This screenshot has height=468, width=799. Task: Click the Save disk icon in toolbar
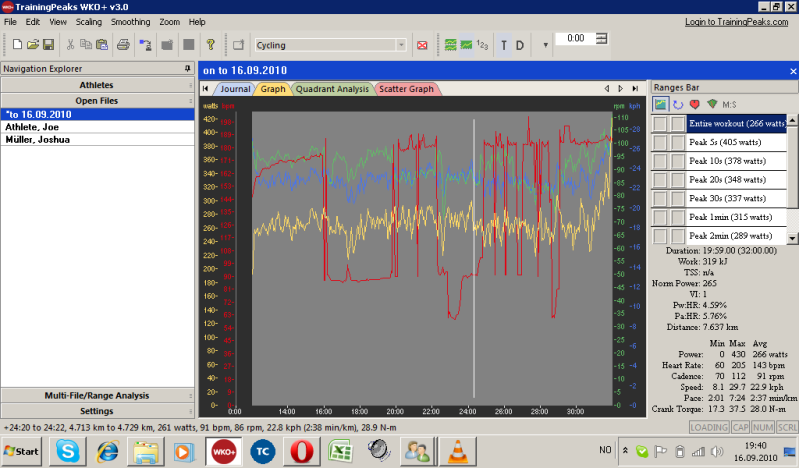click(x=47, y=45)
